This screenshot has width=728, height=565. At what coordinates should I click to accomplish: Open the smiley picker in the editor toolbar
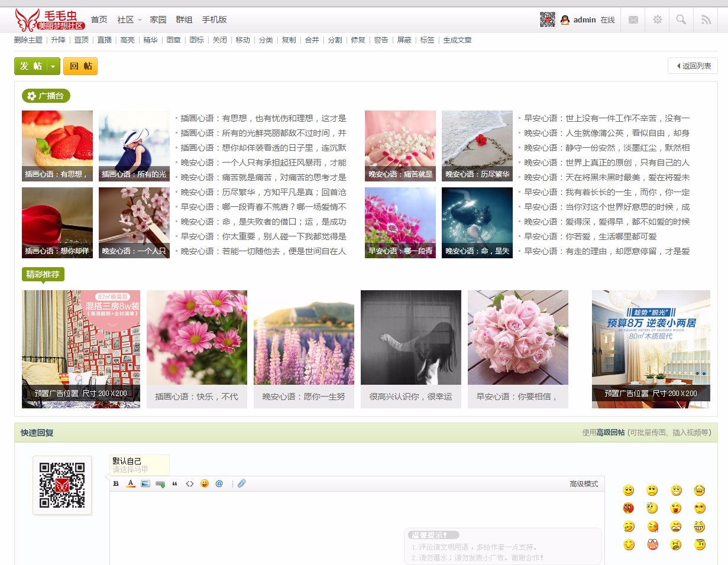[205, 483]
